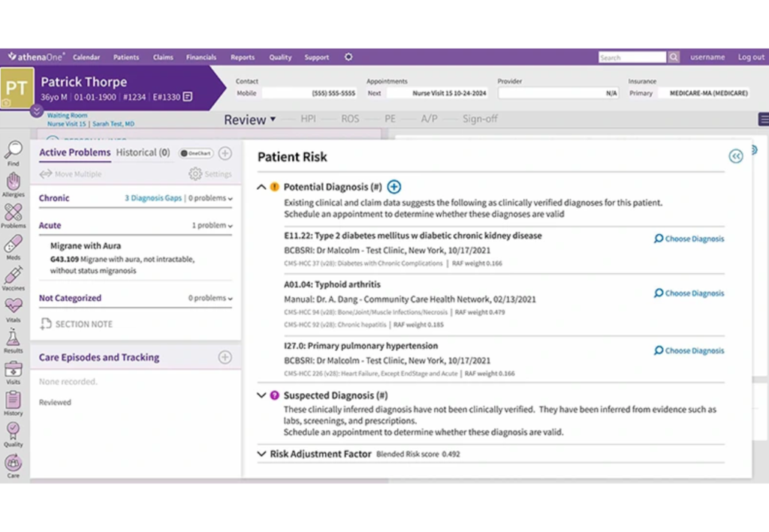The height and width of the screenshot is (532, 769).
Task: Expand the Risk Adjustment Factor section
Action: (261, 454)
